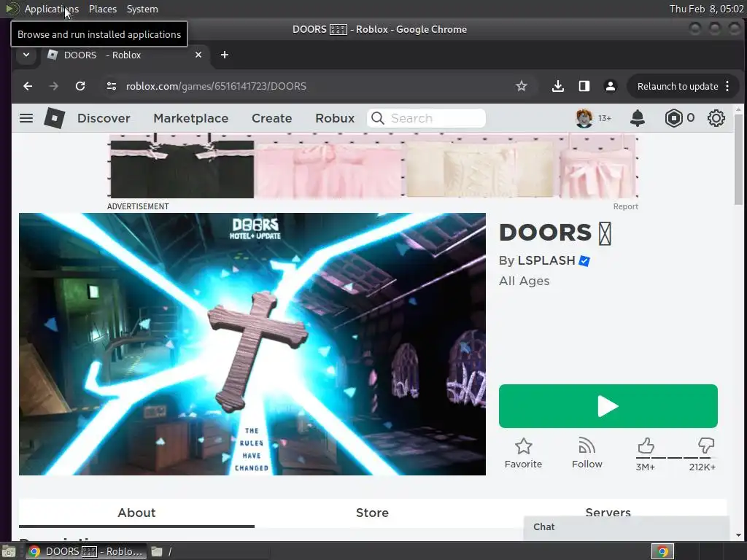This screenshot has width=747, height=560.
Task: Open the notifications bell
Action: click(x=638, y=118)
